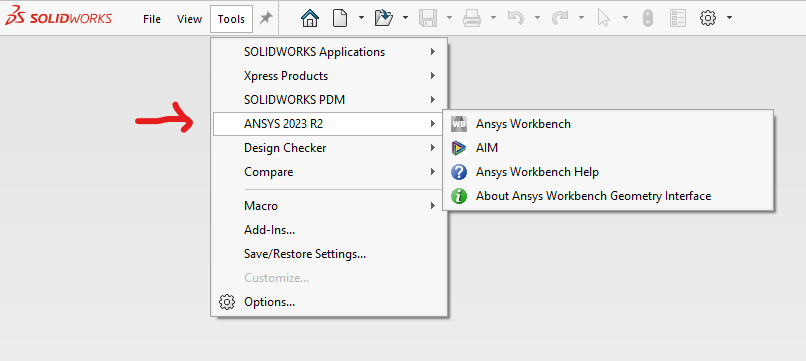806x361 pixels.
Task: Close the Tools menu
Action: 231,19
